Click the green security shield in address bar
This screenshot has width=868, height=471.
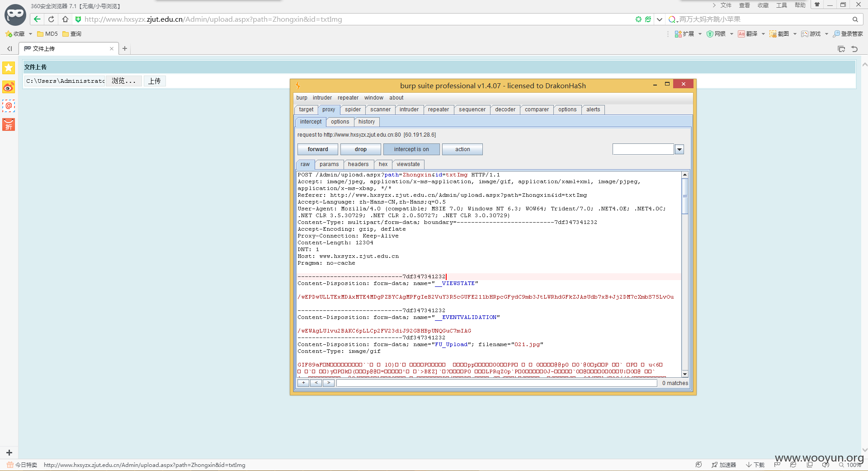pos(78,19)
